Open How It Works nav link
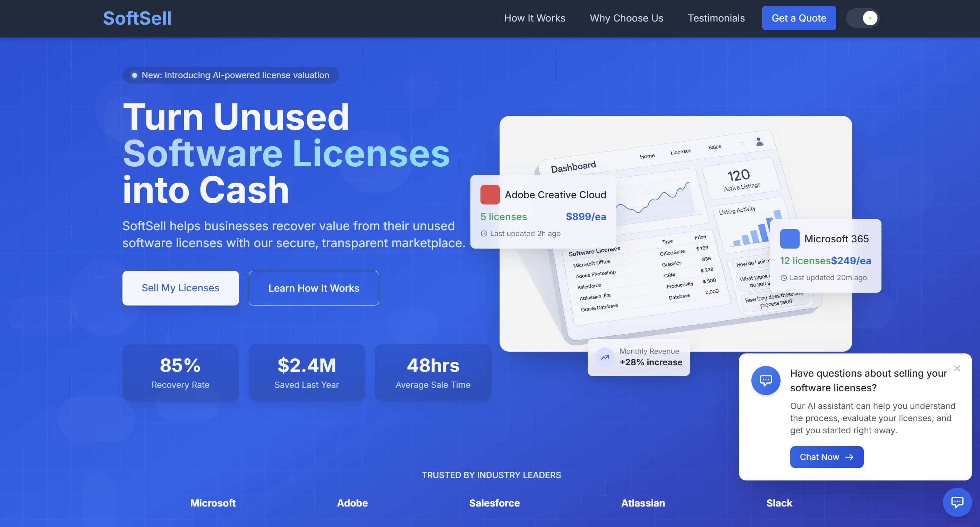Screen dimensions: 980x527 click(534, 18)
